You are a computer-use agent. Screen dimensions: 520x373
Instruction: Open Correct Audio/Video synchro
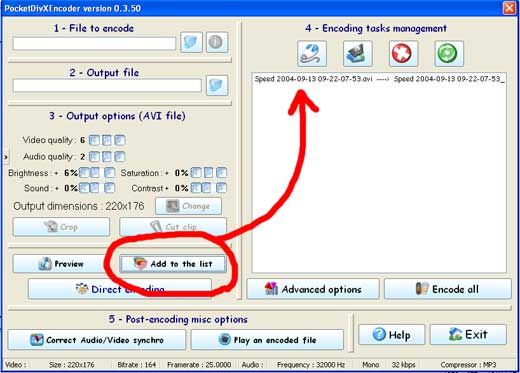point(97,340)
